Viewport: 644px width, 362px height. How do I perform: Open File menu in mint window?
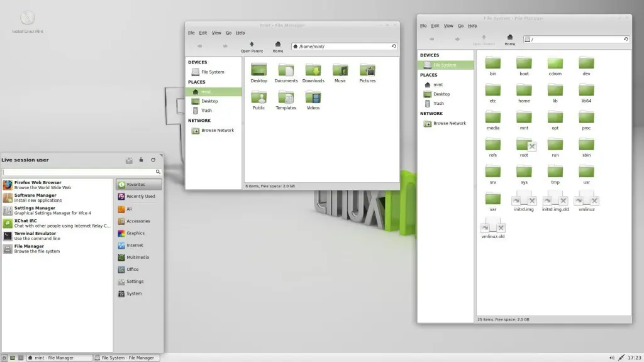coord(191,33)
